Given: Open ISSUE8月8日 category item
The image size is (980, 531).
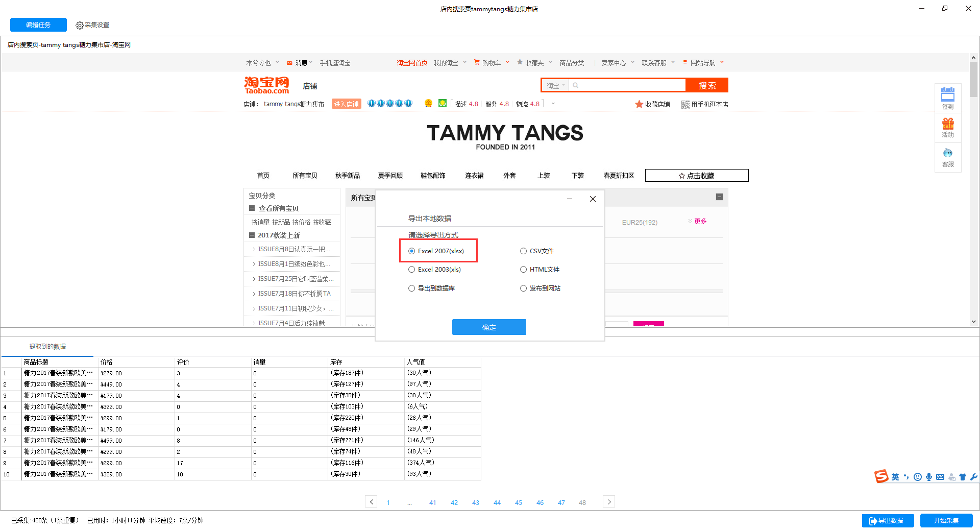Looking at the screenshot, I should click(294, 249).
